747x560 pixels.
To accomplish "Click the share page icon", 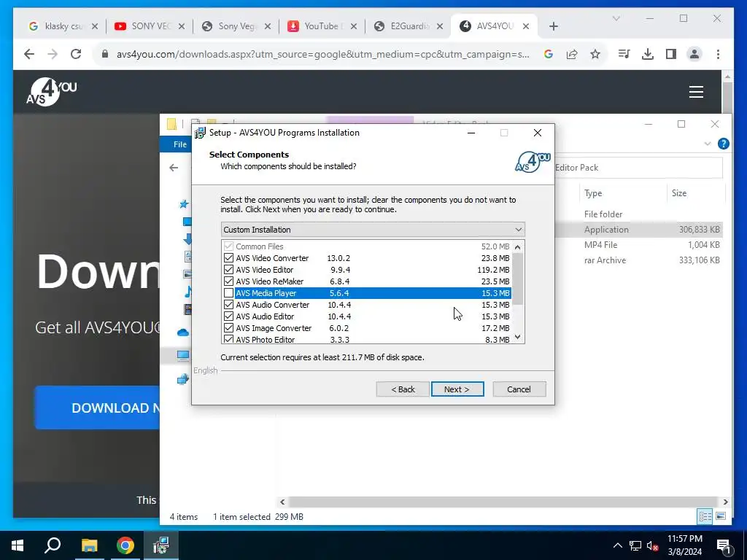I will 572,54.
